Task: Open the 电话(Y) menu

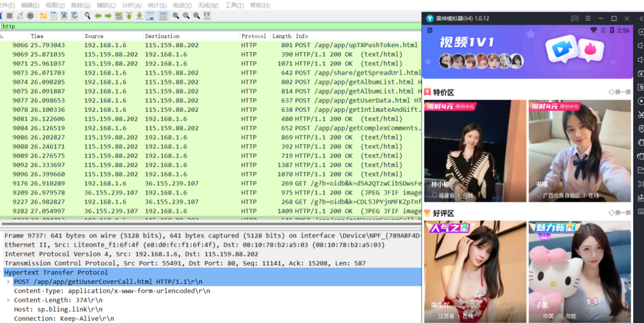Action: click(182, 5)
